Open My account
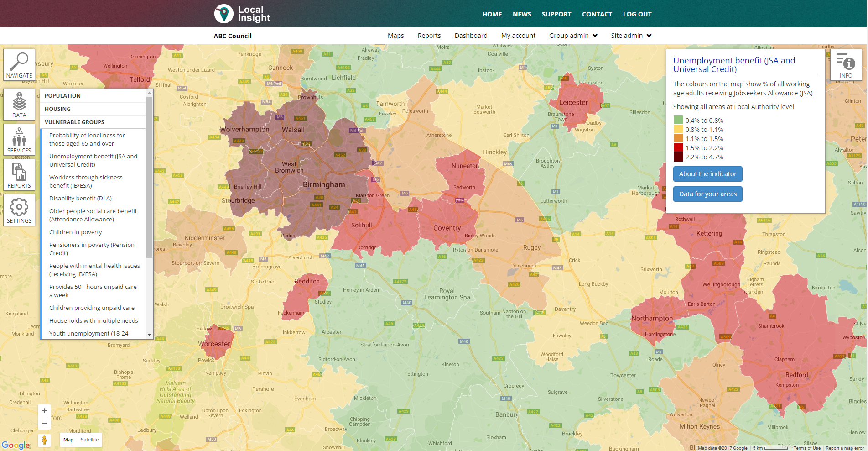The width and height of the screenshot is (868, 451). (x=518, y=36)
